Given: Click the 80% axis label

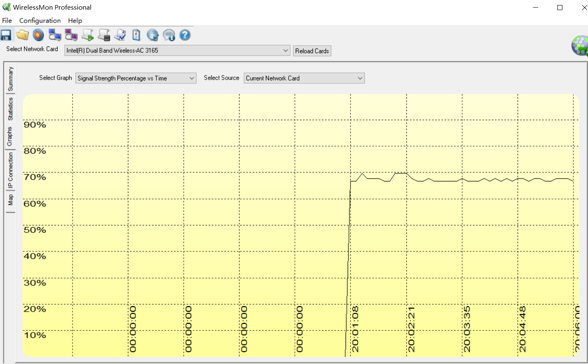Looking at the screenshot, I should tap(35, 151).
